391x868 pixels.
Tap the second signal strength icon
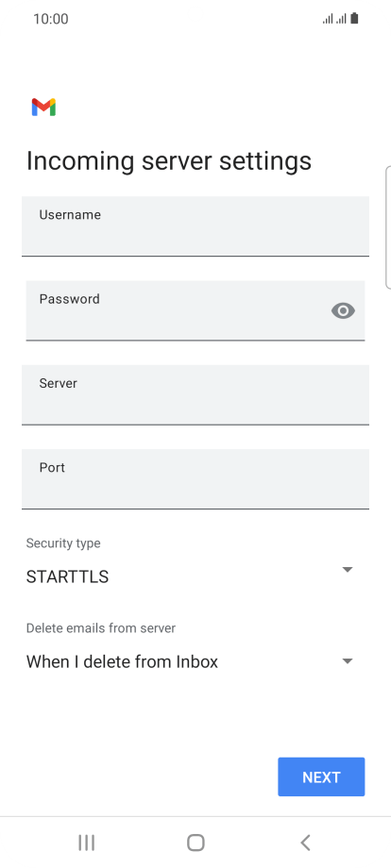[341, 20]
